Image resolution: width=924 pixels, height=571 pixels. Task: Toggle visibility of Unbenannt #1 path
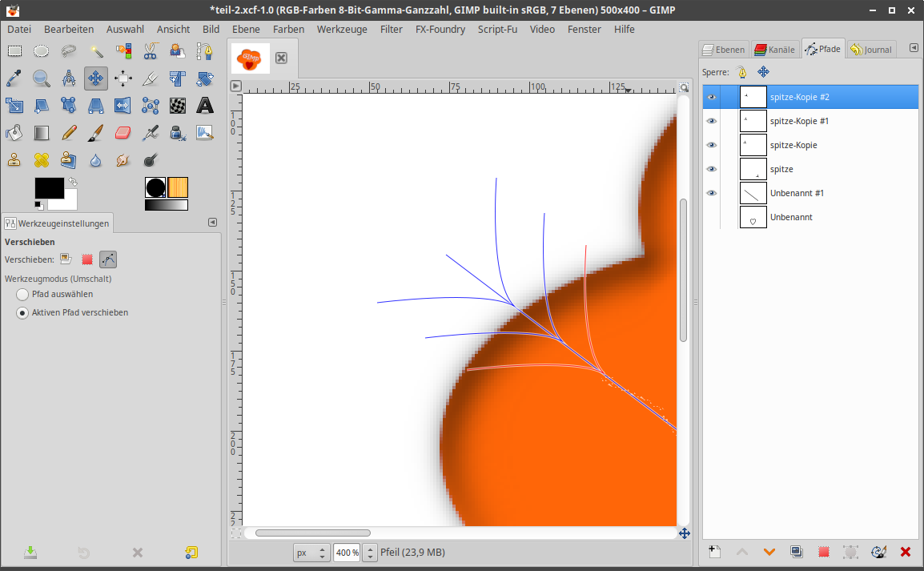712,193
